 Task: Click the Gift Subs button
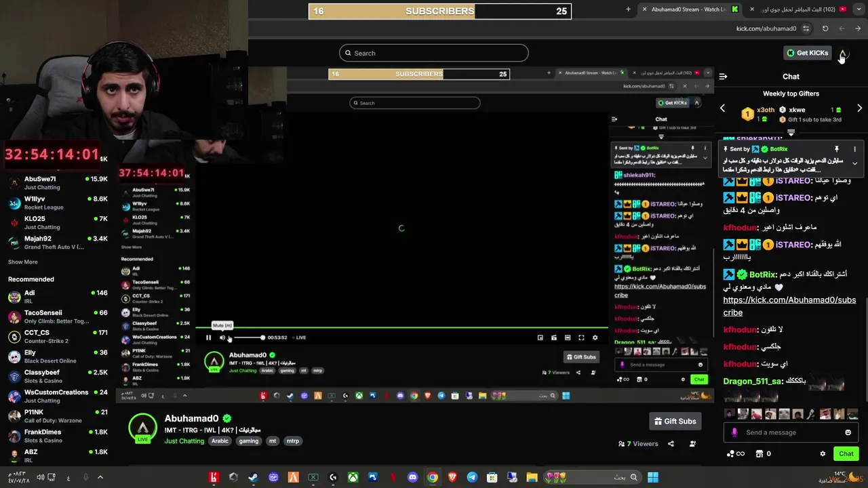[675, 421]
